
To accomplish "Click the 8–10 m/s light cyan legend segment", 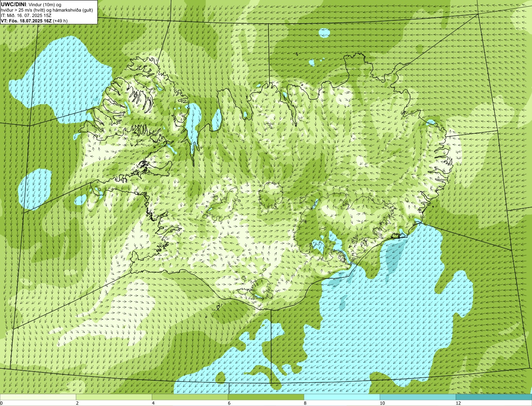I will pyautogui.click(x=342, y=397).
